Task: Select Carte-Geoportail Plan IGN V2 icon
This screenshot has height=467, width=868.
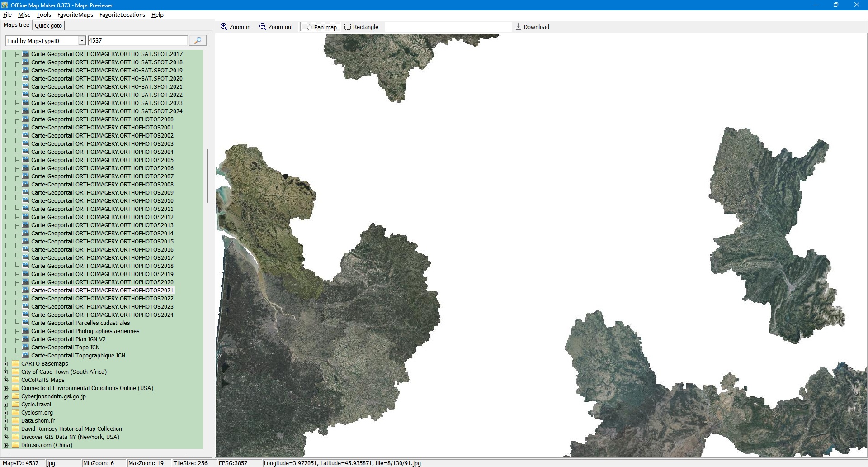Action: pos(25,339)
